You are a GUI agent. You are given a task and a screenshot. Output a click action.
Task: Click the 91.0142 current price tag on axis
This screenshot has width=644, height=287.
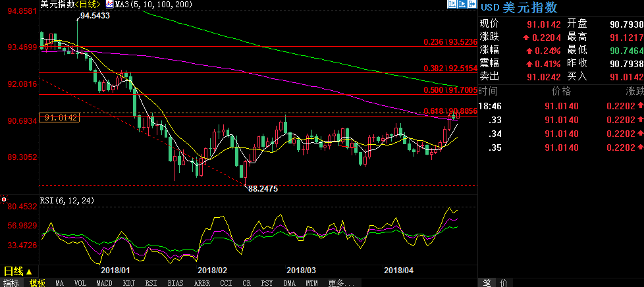click(x=62, y=118)
